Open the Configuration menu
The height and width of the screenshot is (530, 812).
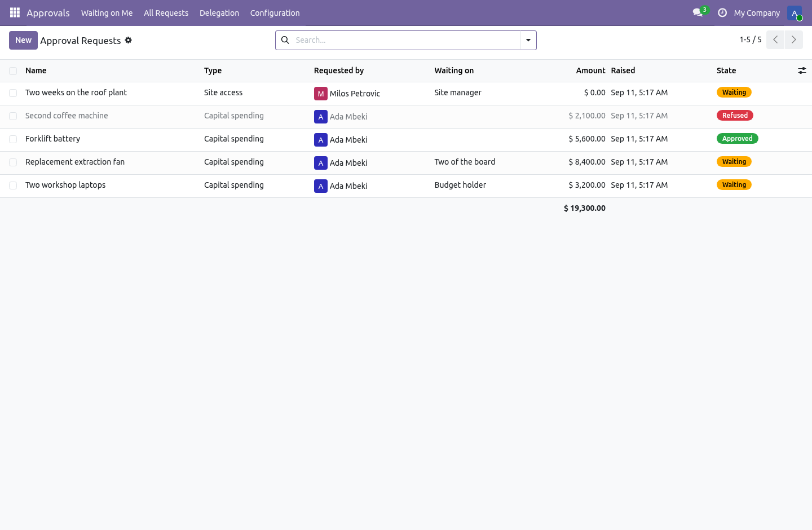tap(275, 13)
